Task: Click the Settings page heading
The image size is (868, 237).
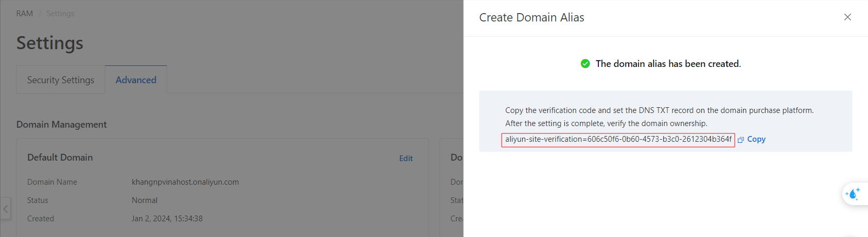Action: click(50, 43)
